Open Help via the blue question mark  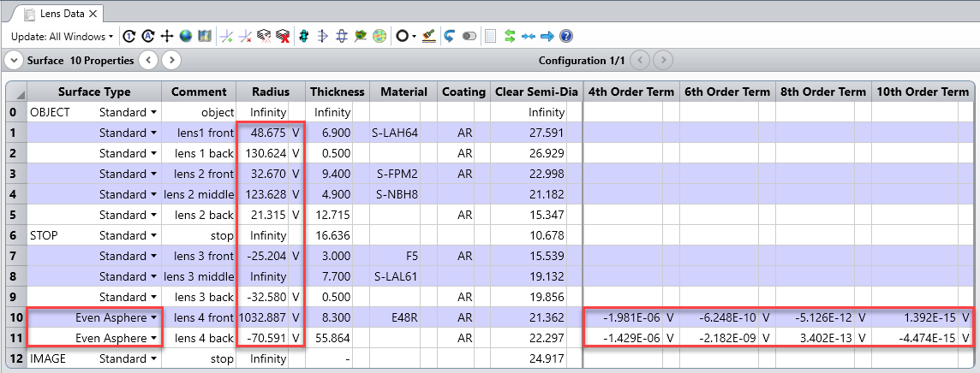coord(565,37)
